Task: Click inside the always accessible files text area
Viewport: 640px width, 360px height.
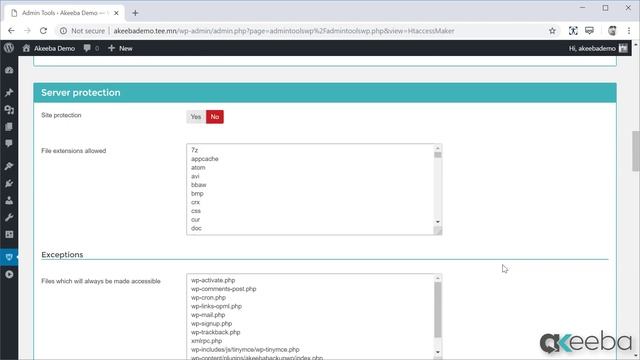Action: click(314, 317)
